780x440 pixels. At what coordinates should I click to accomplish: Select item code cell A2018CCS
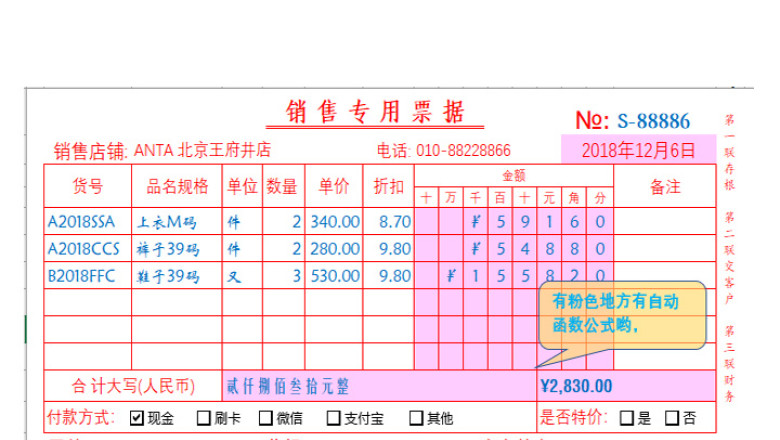click(88, 248)
